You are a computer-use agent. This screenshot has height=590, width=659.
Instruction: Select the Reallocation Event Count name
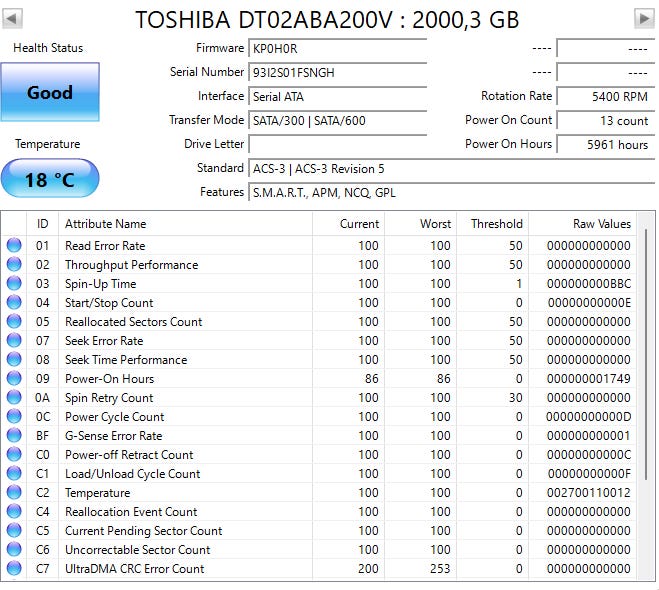131,512
